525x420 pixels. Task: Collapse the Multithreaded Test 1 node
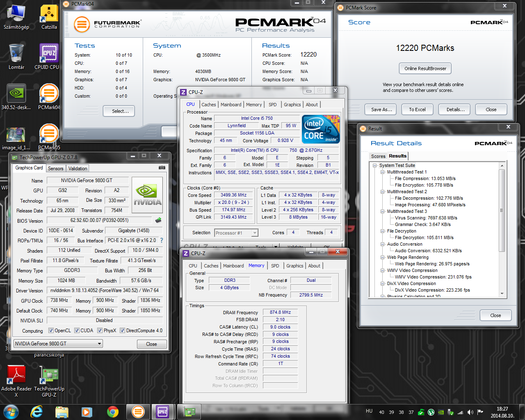(383, 172)
